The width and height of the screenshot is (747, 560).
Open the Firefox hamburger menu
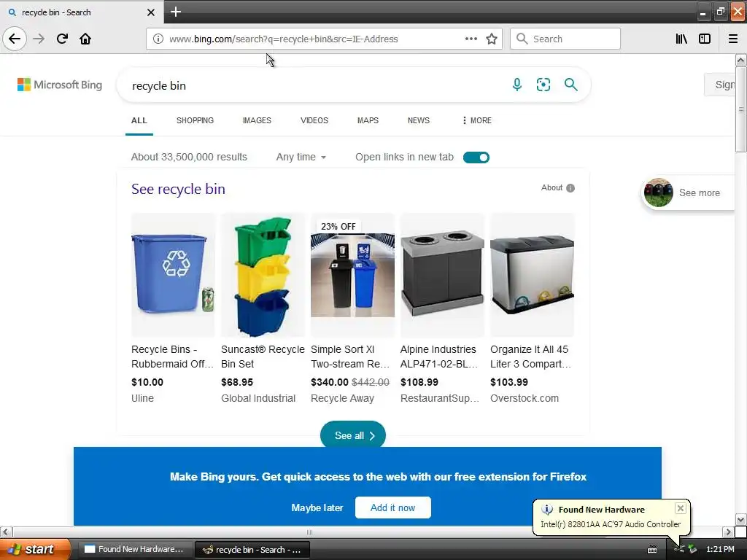[x=732, y=39]
